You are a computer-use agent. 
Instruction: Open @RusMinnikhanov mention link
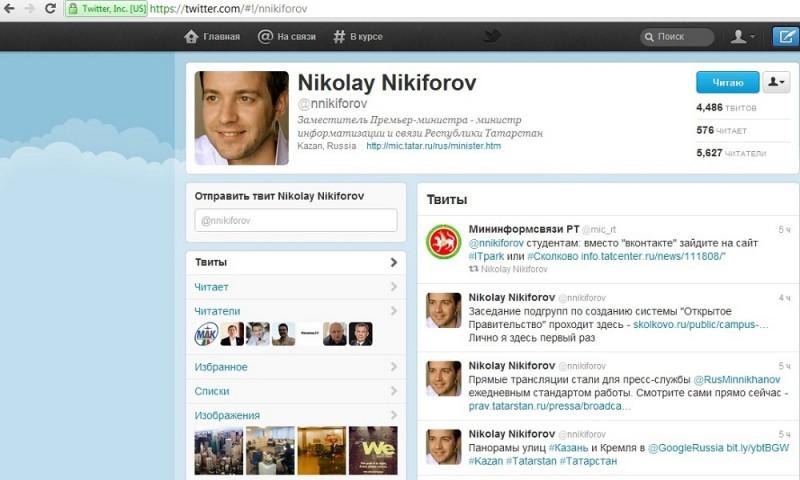point(737,380)
